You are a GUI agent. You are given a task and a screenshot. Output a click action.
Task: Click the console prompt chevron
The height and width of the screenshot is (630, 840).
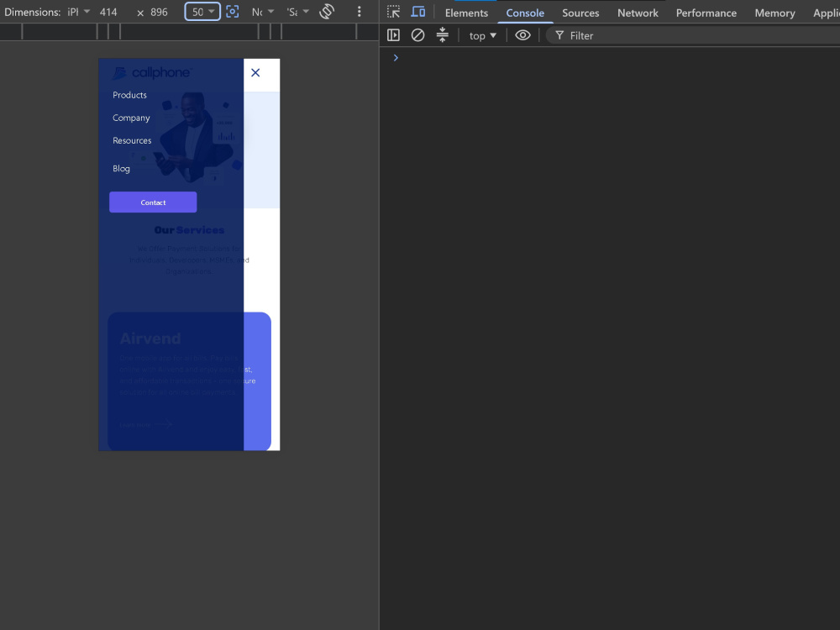pos(396,58)
